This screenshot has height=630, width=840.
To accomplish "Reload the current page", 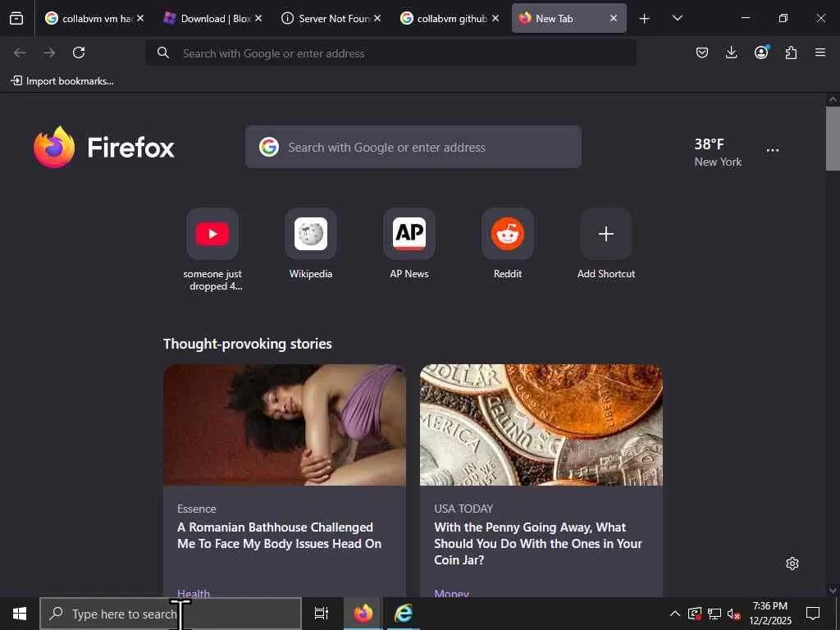I will click(79, 52).
